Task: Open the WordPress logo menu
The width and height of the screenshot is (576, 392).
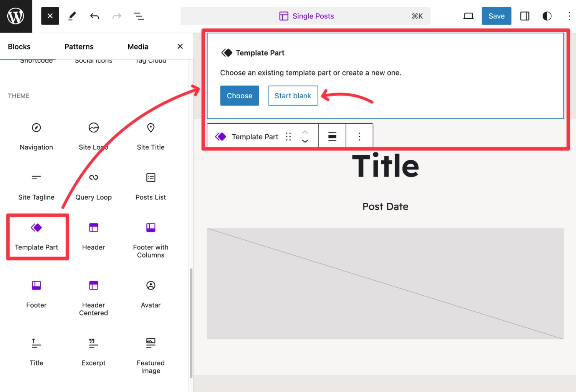Action: [x=16, y=16]
